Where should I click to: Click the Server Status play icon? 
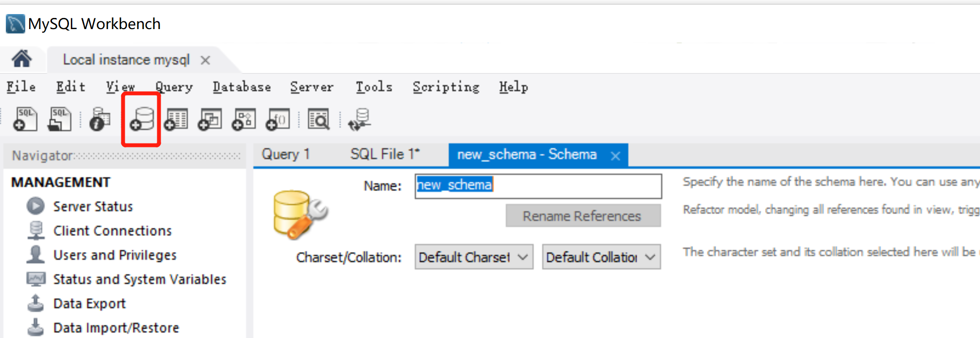35,206
